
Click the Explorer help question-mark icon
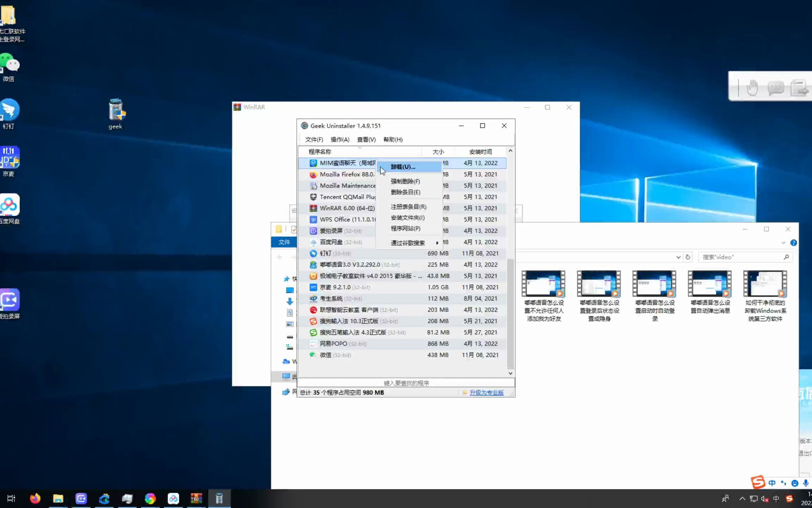click(x=793, y=243)
